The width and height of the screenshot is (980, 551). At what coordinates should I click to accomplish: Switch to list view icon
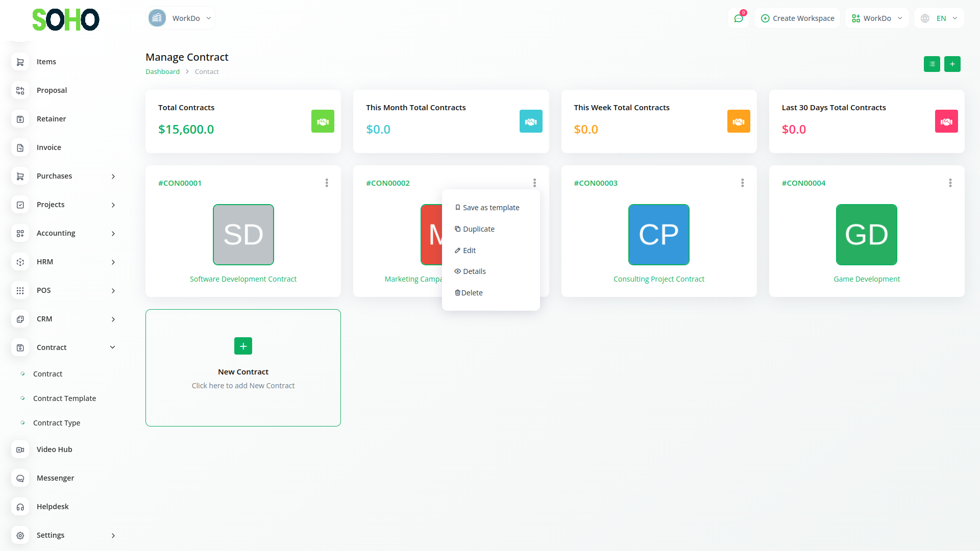[x=932, y=64]
